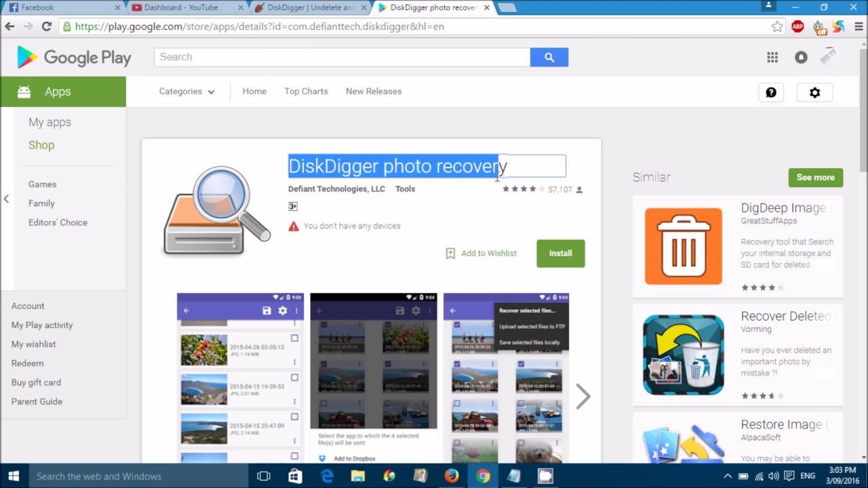Open Firefox from the taskbar
868x488 pixels.
452,476
